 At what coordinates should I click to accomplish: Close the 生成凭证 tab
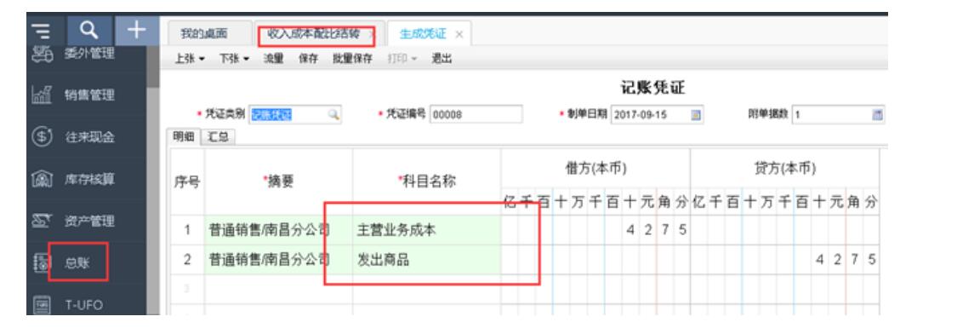(459, 34)
